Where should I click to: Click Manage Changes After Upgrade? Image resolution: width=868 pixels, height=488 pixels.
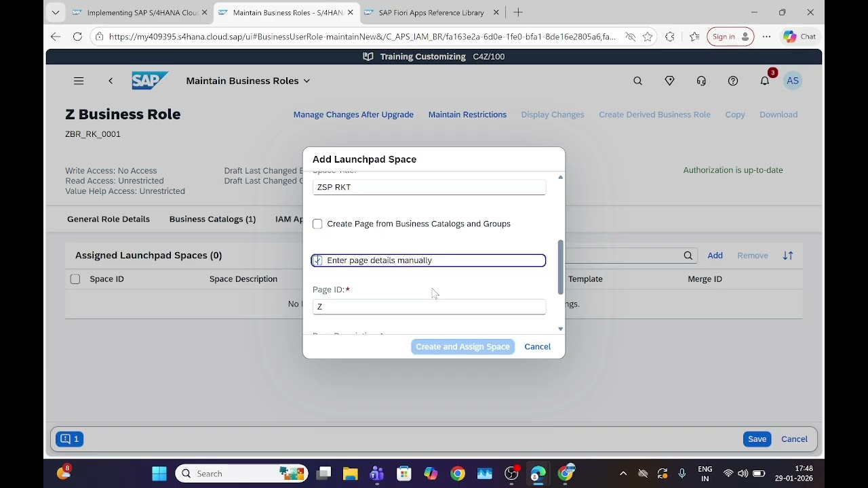click(353, 115)
